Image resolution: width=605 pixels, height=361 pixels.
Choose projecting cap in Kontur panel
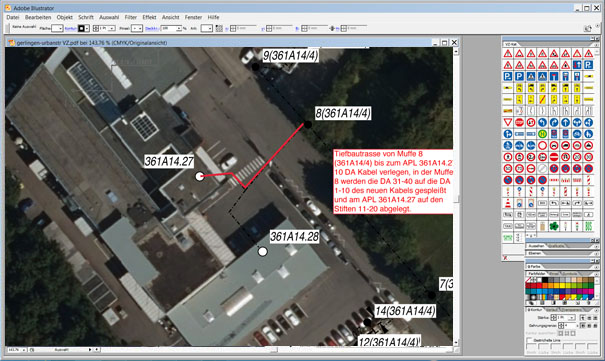pos(595,318)
